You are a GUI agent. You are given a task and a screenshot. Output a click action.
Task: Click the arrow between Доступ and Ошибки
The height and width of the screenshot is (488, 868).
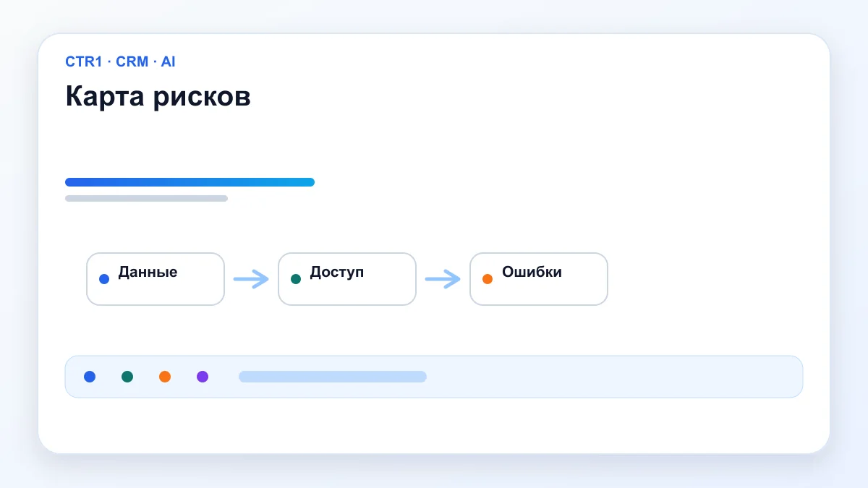coord(443,279)
